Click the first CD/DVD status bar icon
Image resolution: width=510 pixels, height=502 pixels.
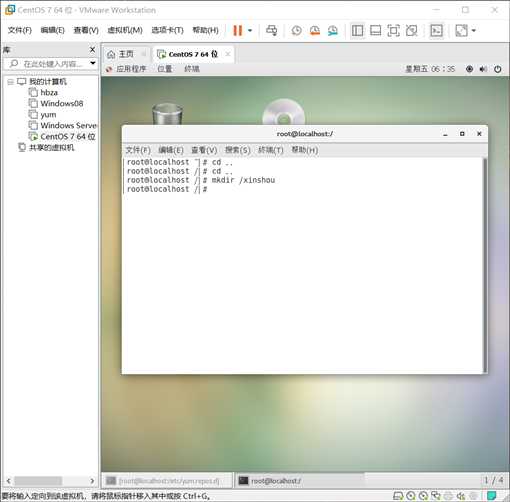pos(411,496)
